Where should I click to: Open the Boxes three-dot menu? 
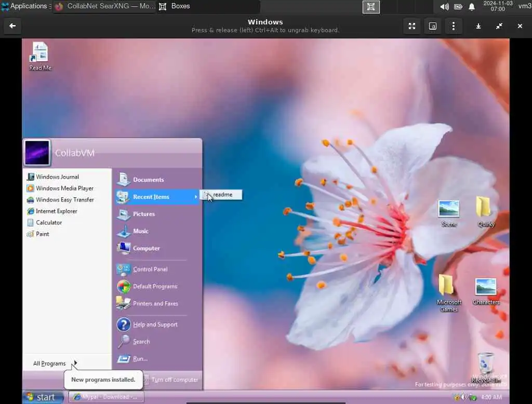(x=454, y=26)
